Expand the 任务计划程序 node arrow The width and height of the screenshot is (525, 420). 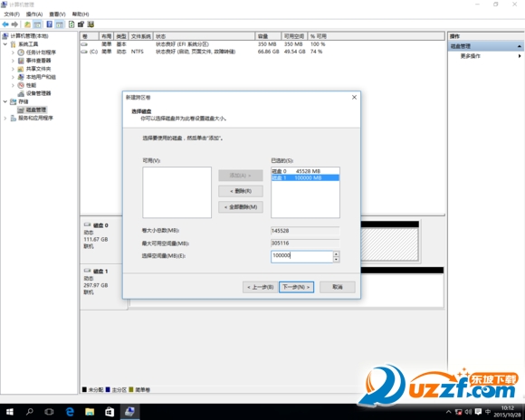[13, 52]
